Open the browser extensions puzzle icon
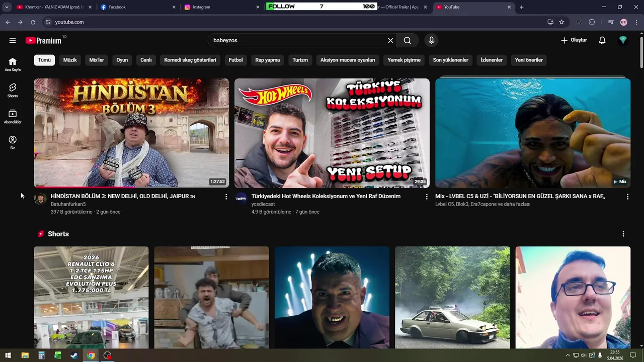The height and width of the screenshot is (362, 644). point(592,22)
